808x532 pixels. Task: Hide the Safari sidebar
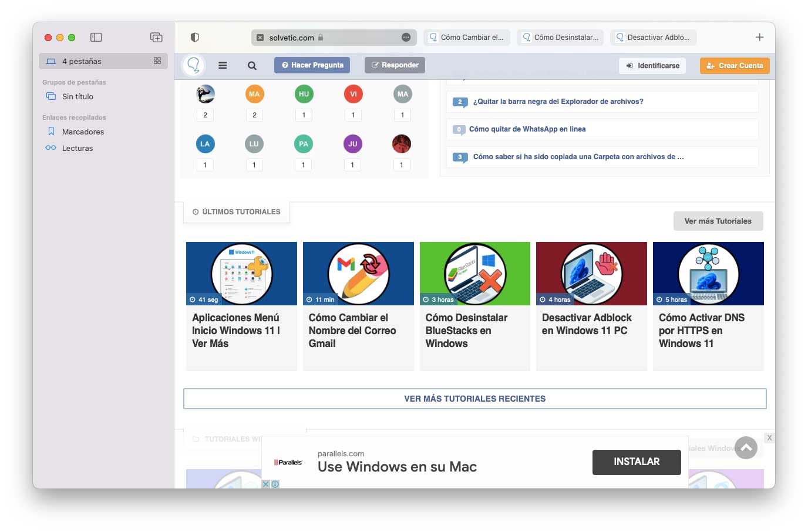coord(96,38)
